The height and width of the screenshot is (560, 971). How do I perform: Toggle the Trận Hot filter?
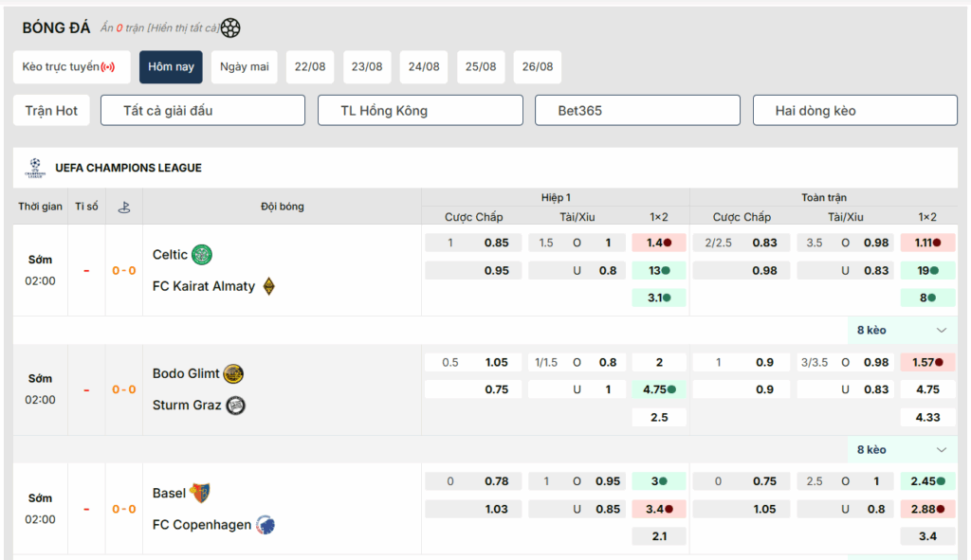[x=51, y=111]
